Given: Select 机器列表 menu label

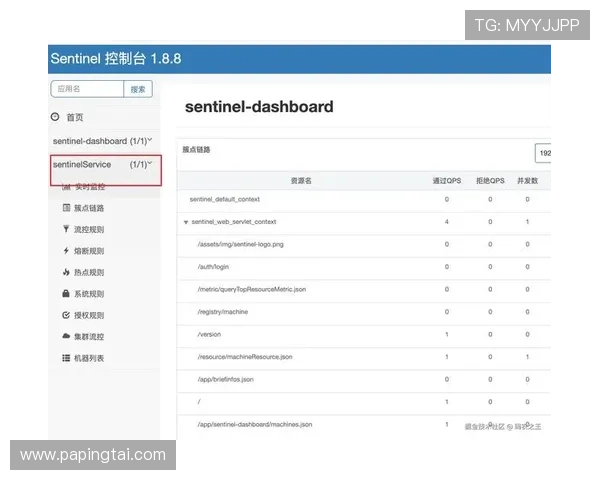Looking at the screenshot, I should click(x=89, y=358).
